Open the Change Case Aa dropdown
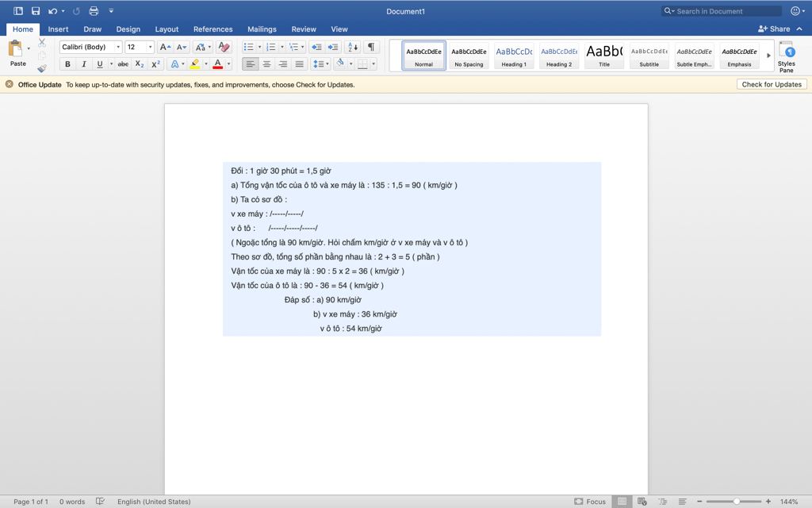The height and width of the screenshot is (508, 812). [x=202, y=47]
